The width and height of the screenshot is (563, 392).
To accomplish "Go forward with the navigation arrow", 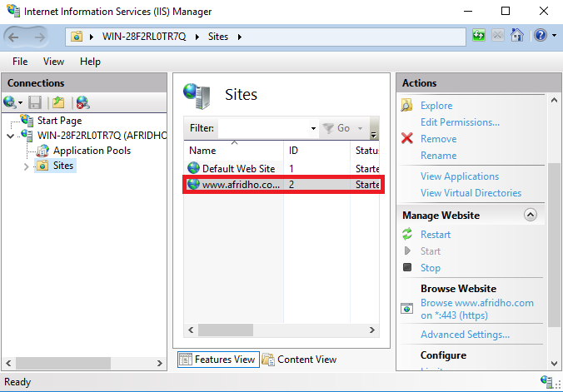I will pyautogui.click(x=39, y=37).
